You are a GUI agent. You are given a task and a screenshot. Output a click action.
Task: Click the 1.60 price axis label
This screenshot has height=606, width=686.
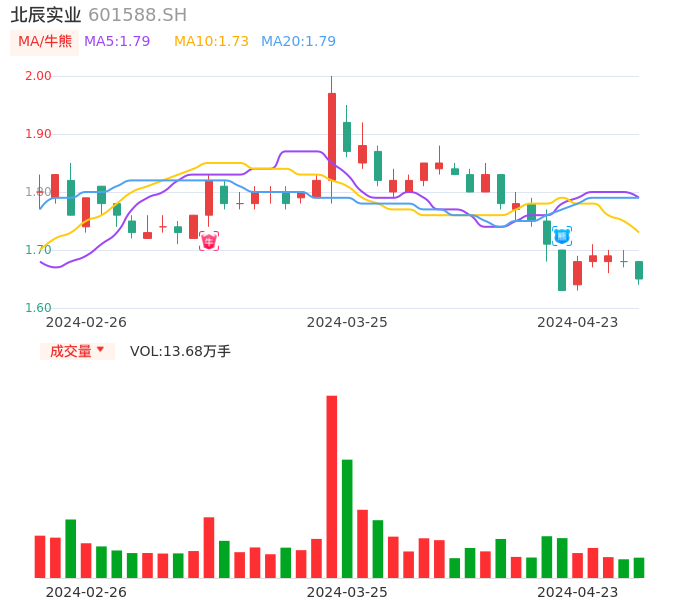pyautogui.click(x=38, y=308)
